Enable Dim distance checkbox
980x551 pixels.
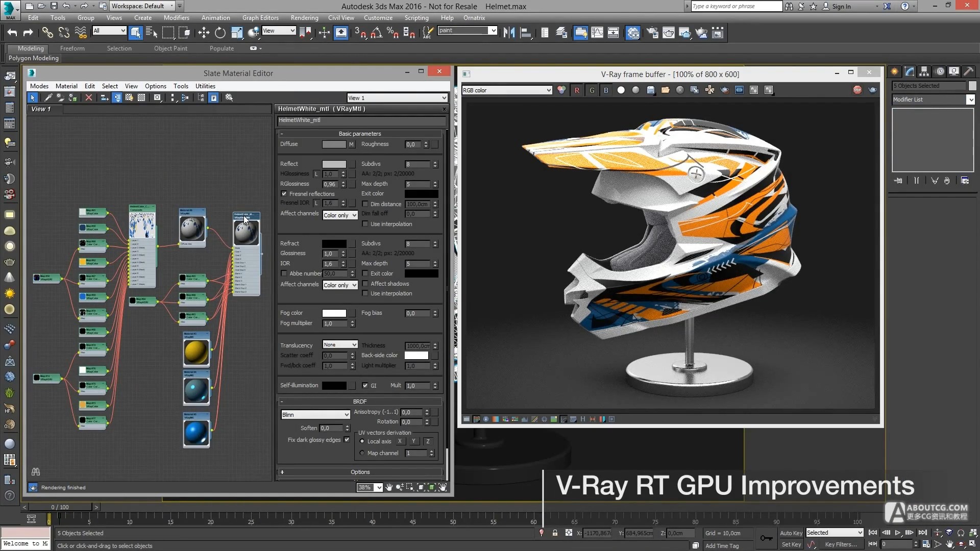(365, 204)
